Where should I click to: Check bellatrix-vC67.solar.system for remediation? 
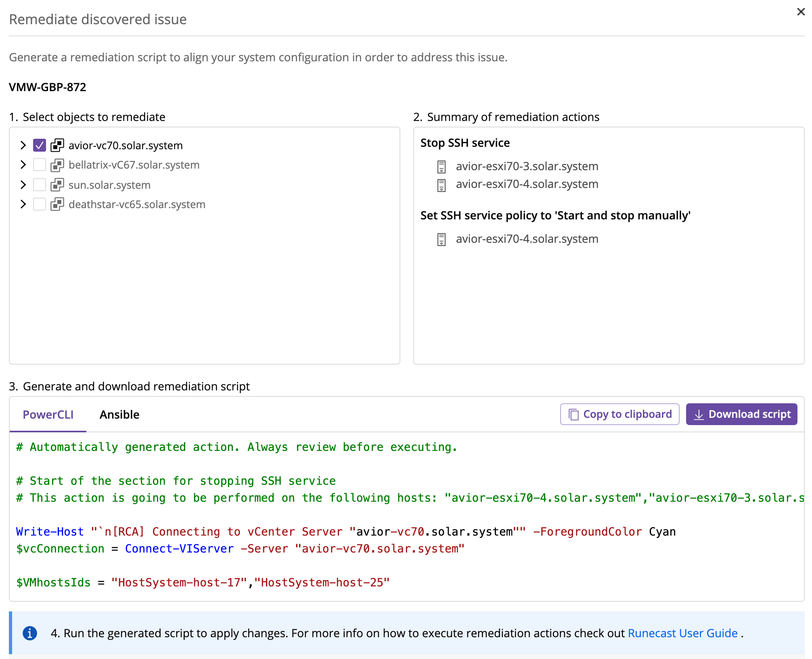[x=39, y=165]
